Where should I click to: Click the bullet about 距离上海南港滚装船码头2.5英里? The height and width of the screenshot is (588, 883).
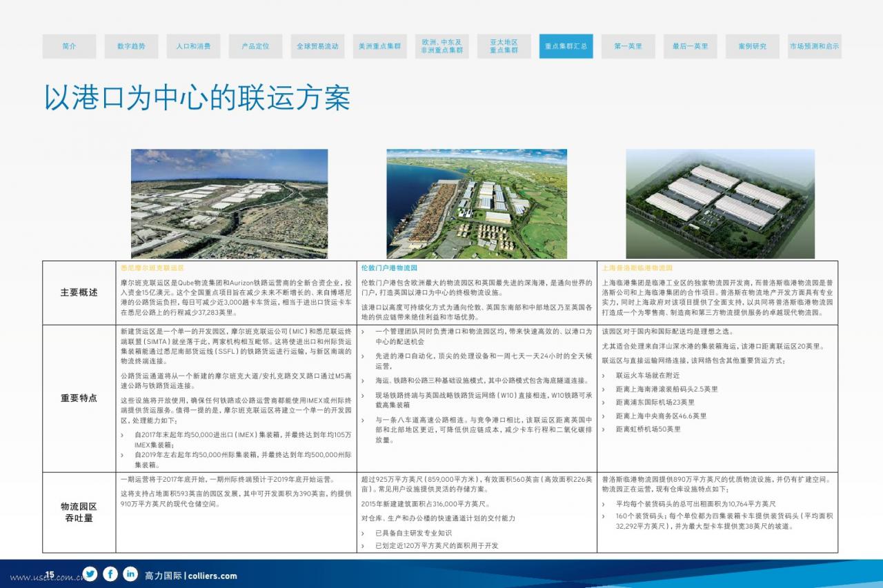coord(666,389)
